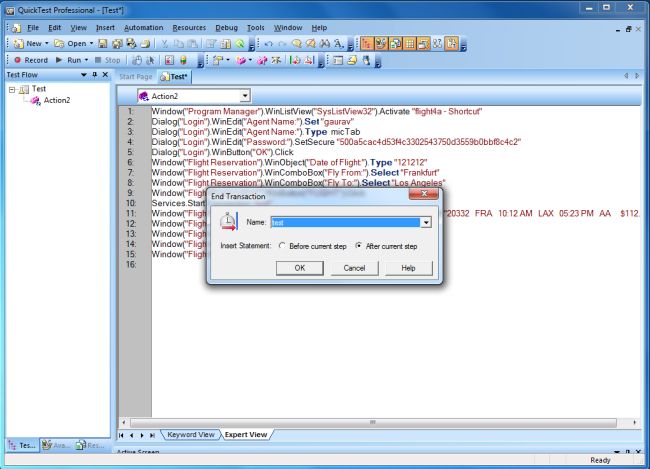Click the Find binoculars icon

point(325,44)
